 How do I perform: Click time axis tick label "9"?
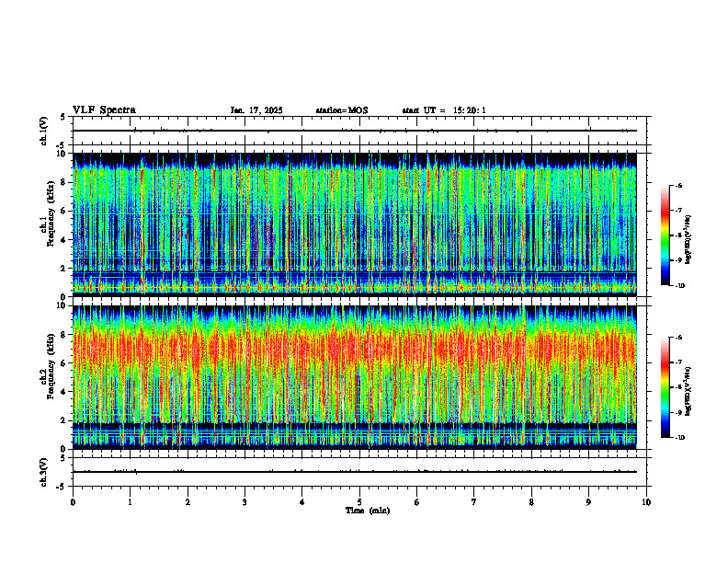tap(588, 502)
